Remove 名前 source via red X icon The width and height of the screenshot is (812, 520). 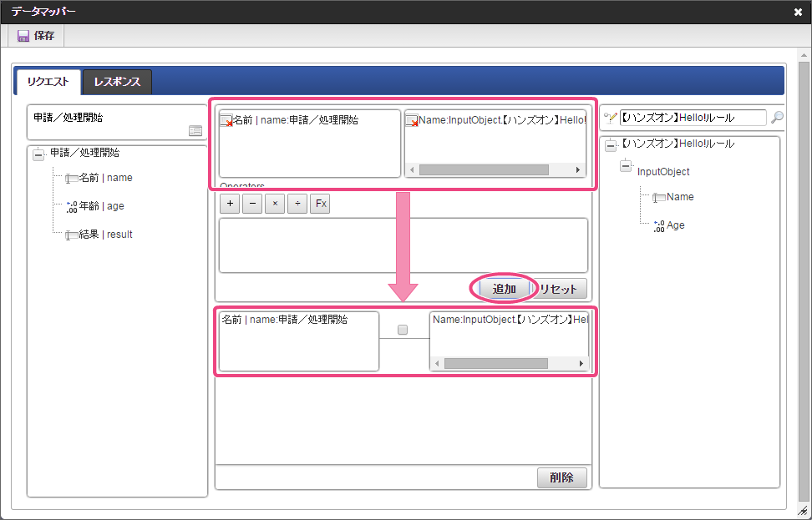[x=226, y=121]
